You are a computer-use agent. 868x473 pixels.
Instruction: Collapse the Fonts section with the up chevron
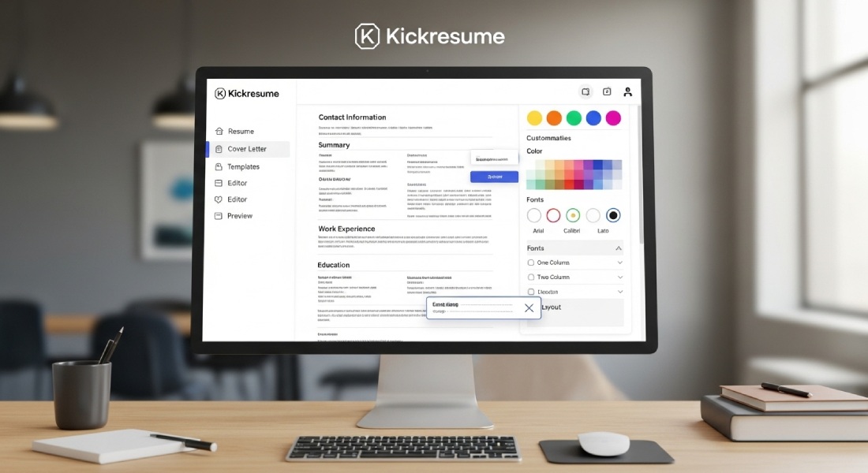619,248
